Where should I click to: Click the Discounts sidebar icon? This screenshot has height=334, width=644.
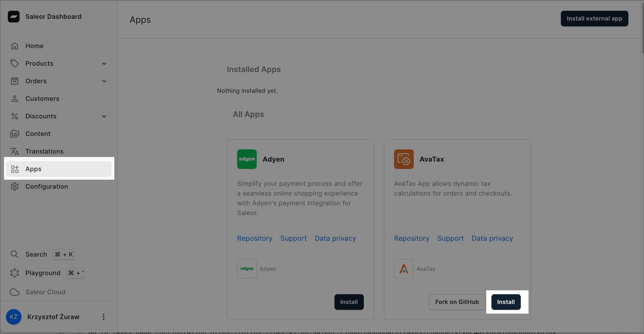click(x=14, y=116)
